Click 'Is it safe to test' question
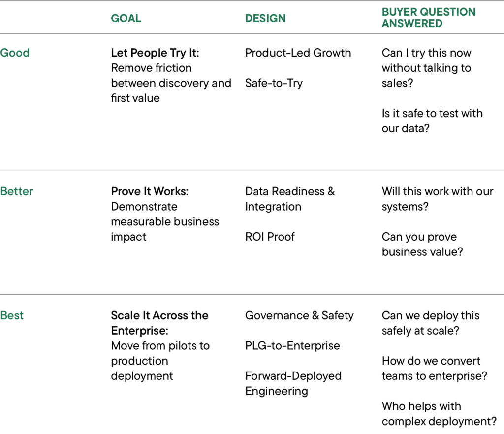 (432, 121)
